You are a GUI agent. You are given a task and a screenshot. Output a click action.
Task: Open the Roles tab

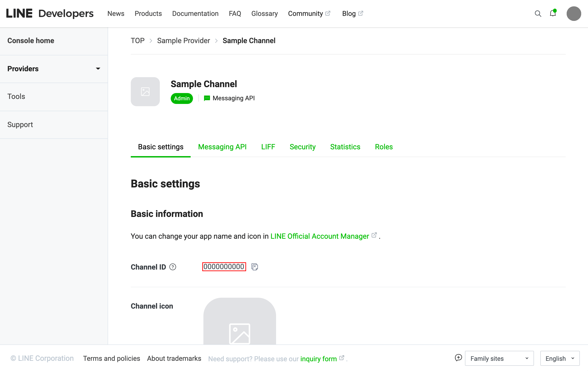(384, 147)
